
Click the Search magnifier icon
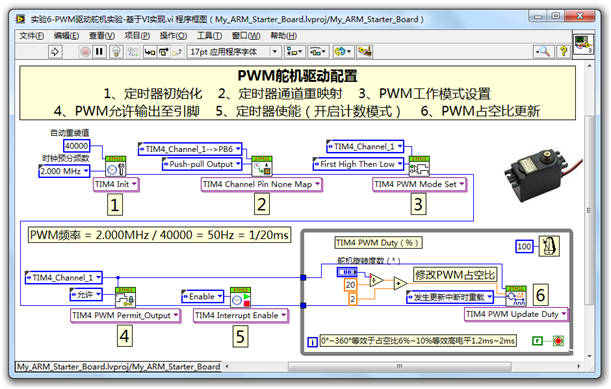[x=543, y=51]
